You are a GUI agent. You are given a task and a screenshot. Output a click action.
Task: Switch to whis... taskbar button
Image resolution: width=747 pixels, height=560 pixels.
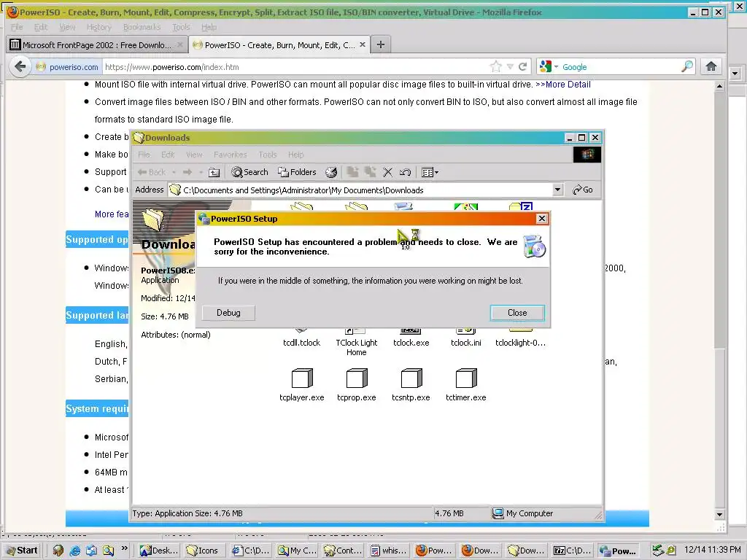(388, 551)
